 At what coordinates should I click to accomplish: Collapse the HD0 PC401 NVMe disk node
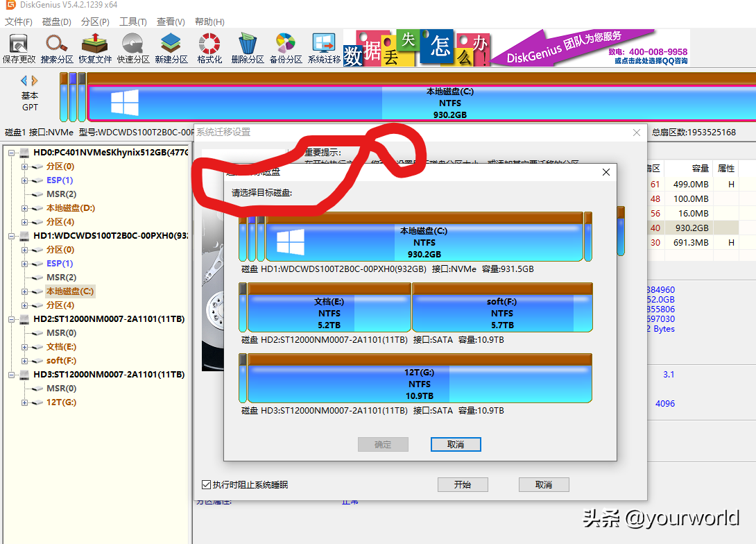point(11,153)
